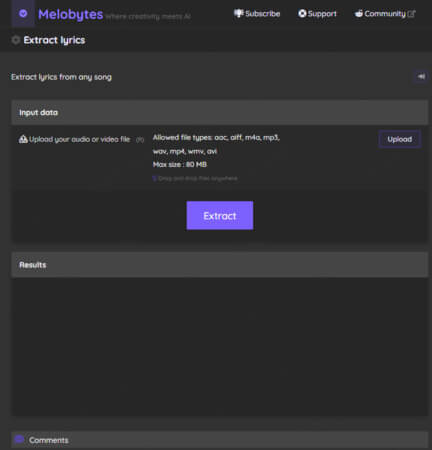432x450 pixels.
Task: Click the Support lifebuoy icon
Action: pos(302,13)
